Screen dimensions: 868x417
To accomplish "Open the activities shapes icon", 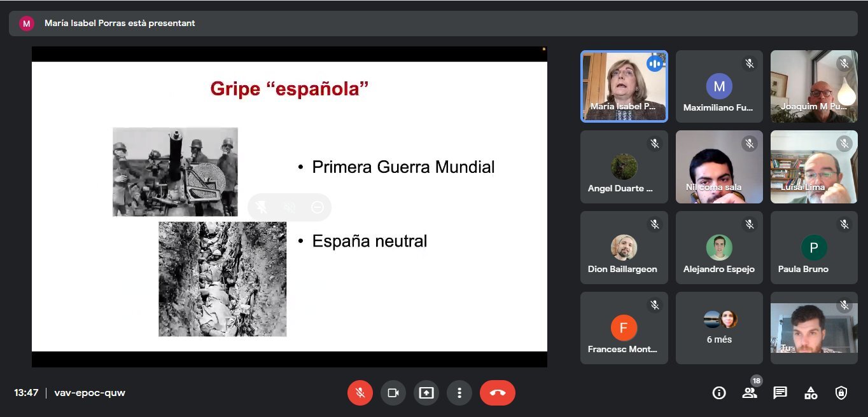I will click(x=811, y=393).
